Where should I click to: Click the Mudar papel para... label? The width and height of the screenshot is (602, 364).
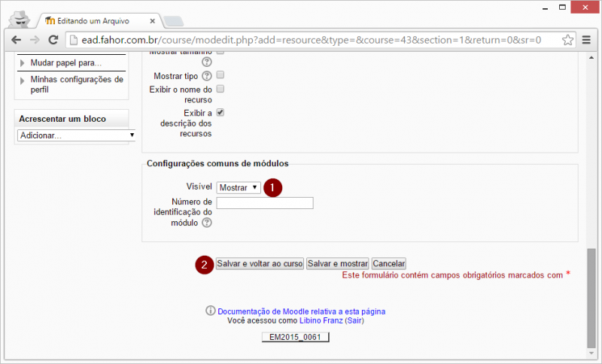[66, 63]
